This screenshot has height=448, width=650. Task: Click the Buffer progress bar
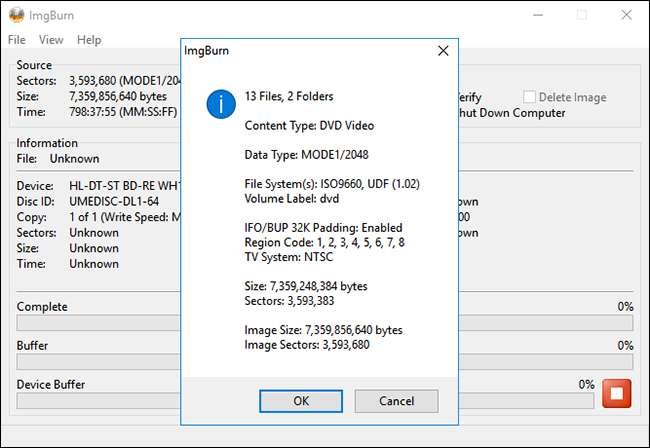tap(100, 361)
